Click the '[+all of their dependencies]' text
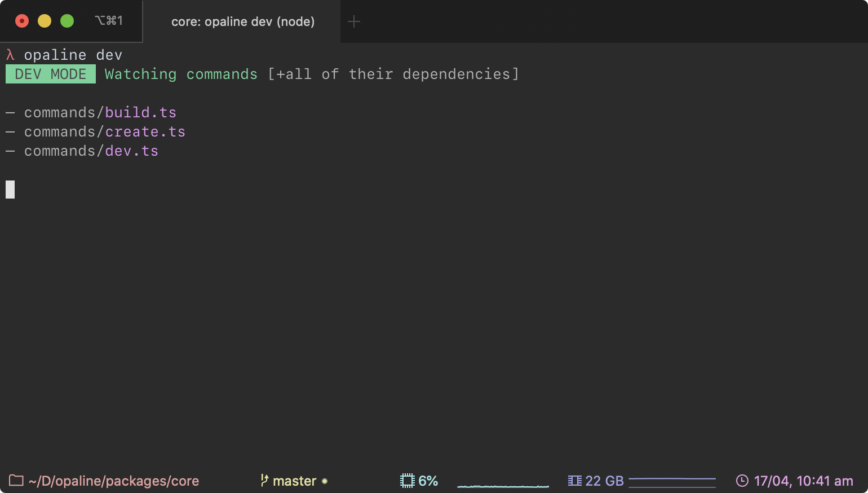Screen dimensions: 868x493 pos(393,74)
